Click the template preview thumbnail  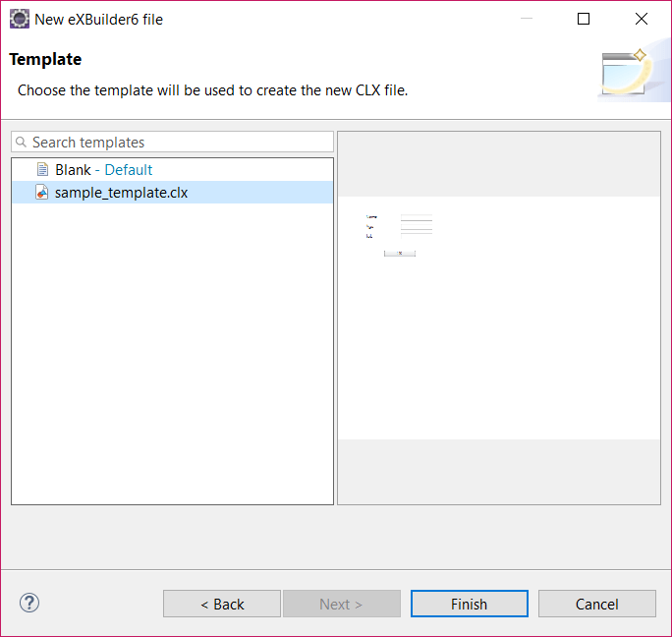[x=400, y=234]
